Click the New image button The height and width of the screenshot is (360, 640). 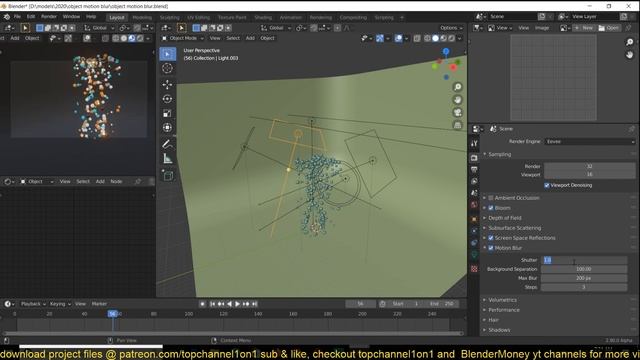click(584, 28)
